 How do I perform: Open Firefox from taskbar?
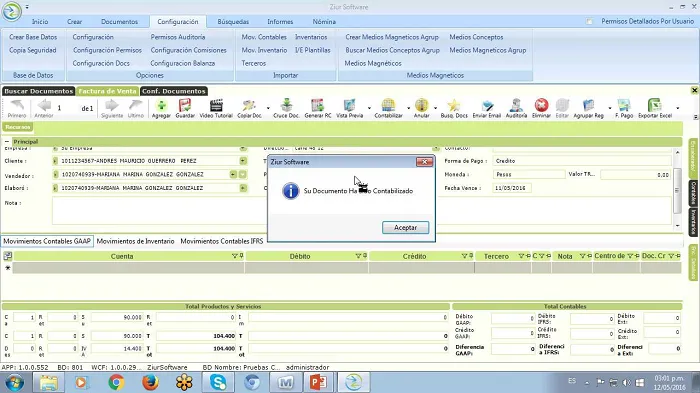(x=150, y=382)
